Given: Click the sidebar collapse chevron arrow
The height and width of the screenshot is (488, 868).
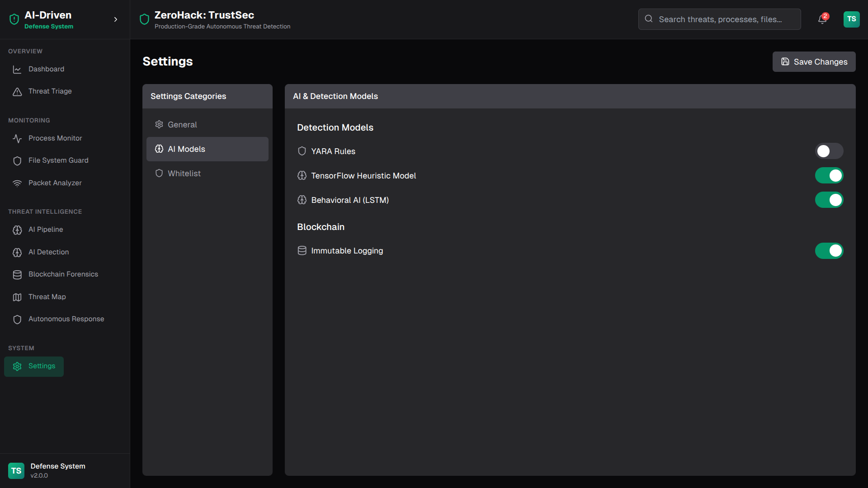Looking at the screenshot, I should (x=116, y=19).
